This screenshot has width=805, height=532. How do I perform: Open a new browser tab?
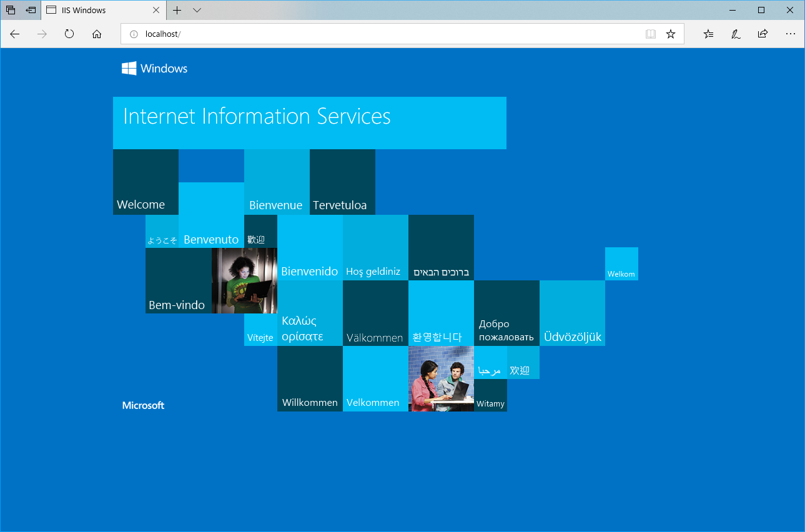tap(177, 10)
